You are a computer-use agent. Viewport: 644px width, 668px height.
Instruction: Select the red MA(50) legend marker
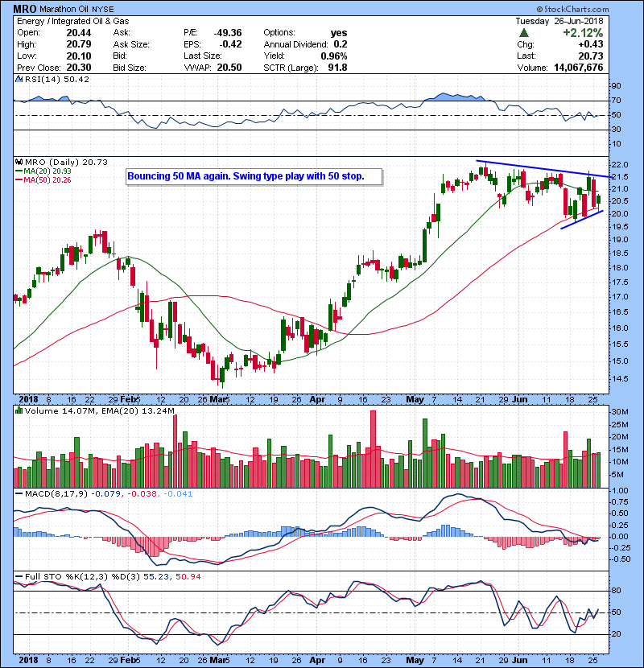pyautogui.click(x=19, y=181)
